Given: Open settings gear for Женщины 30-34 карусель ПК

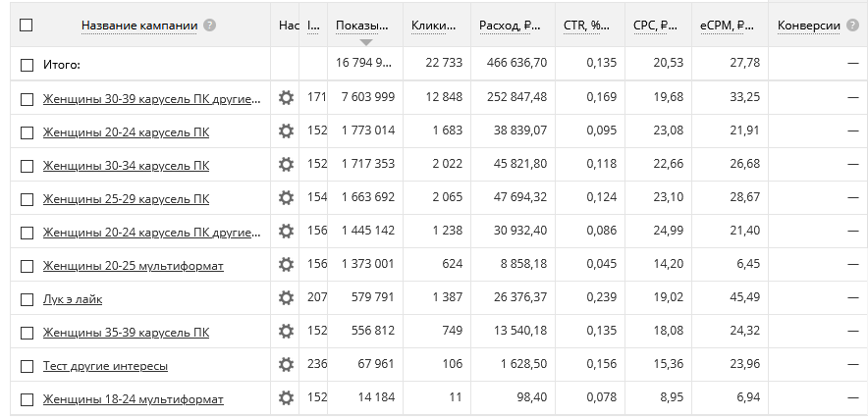Looking at the screenshot, I should pos(286,165).
